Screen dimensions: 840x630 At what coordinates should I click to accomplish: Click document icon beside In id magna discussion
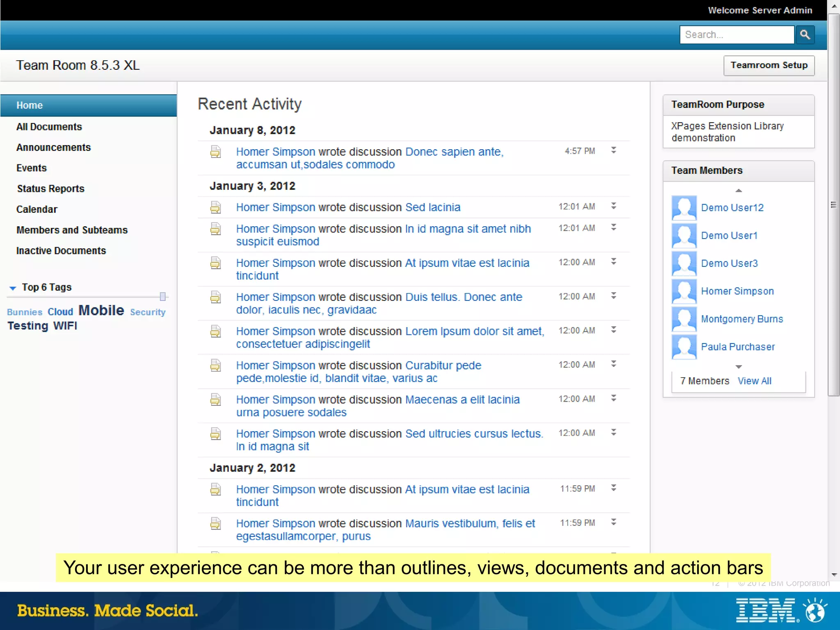pyautogui.click(x=215, y=229)
